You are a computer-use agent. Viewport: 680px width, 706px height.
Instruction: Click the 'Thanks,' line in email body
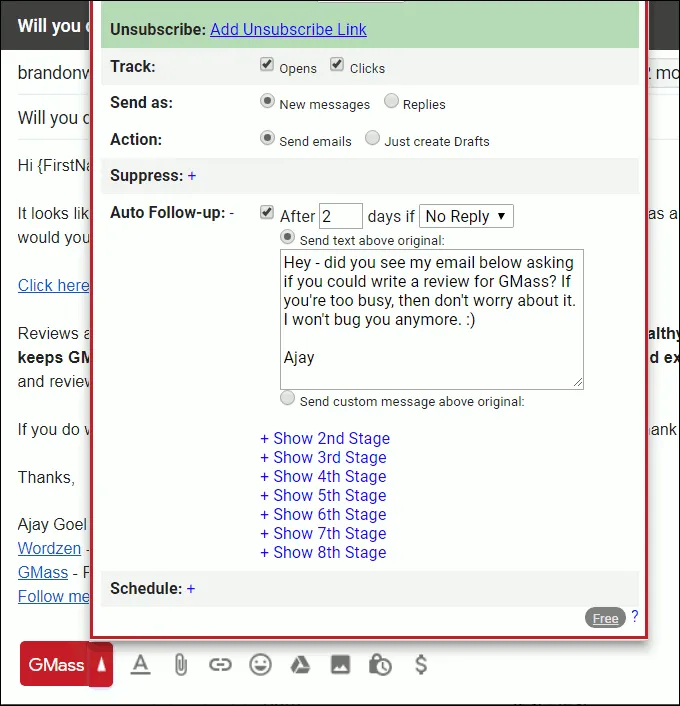[46, 477]
